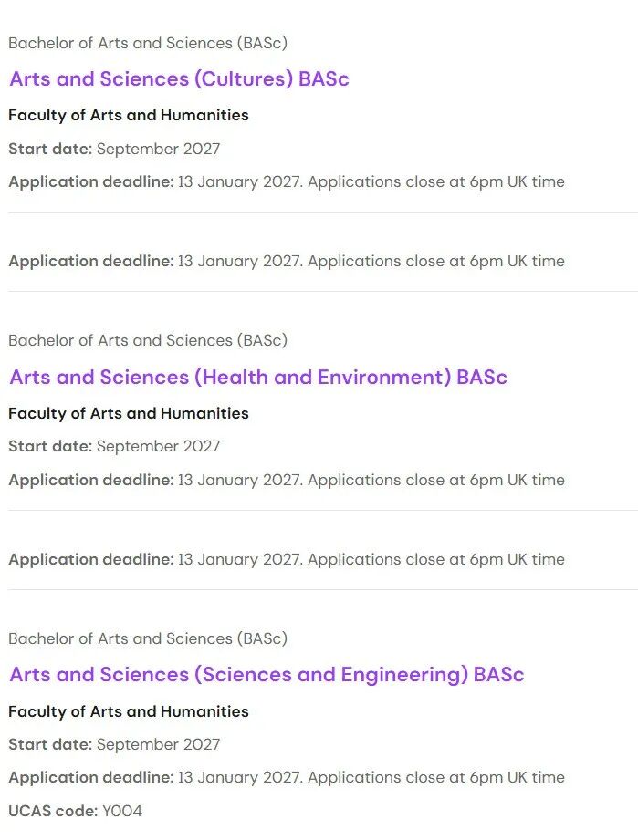Open Arts and Sciences (Sciences and Engineering) BASc
The image size is (638, 840).
click(x=267, y=675)
